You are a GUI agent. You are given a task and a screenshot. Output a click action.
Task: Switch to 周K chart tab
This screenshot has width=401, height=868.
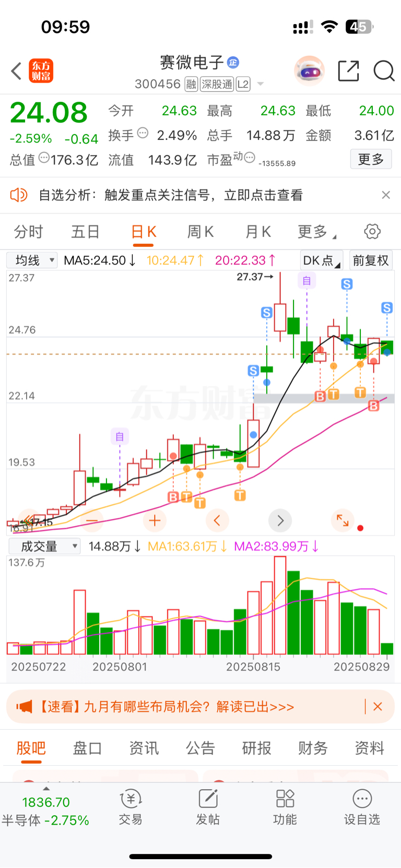point(200,232)
